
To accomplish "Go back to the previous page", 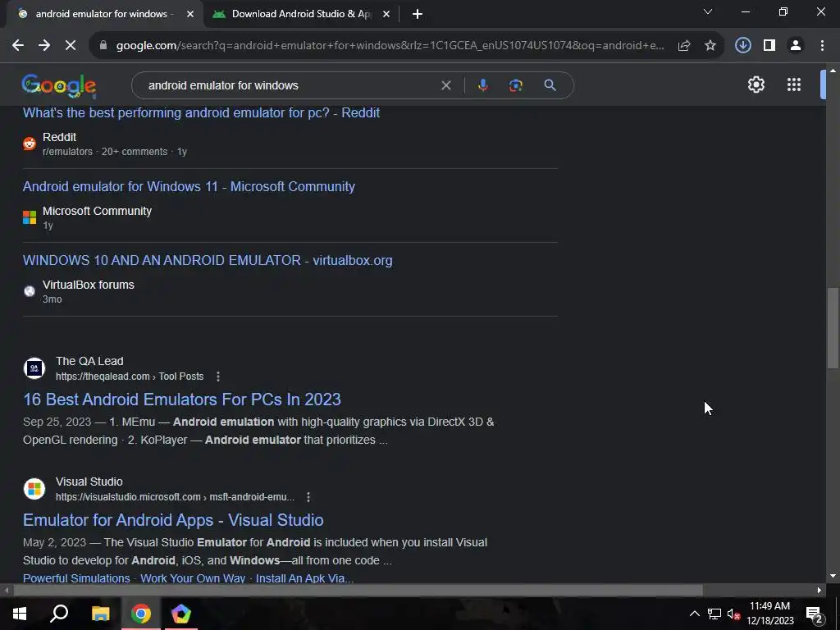I will [18, 46].
